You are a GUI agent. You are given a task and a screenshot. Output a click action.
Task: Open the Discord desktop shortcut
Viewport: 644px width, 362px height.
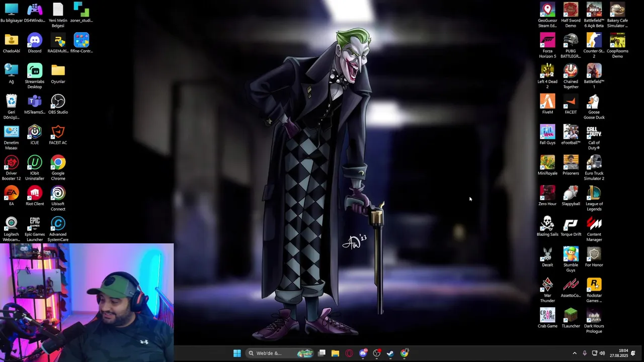coord(35,43)
